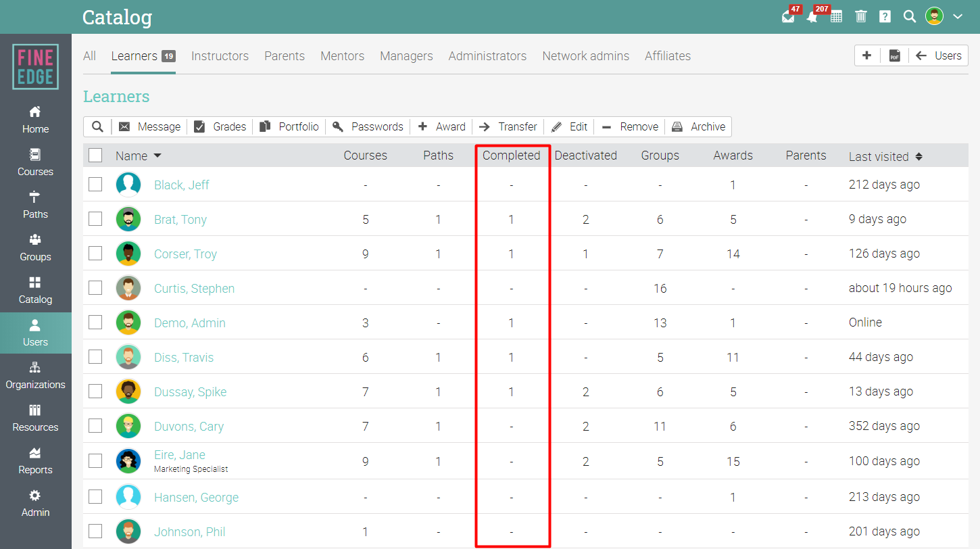Image resolution: width=980 pixels, height=549 pixels.
Task: Open Duvons, Cary's profile link
Action: 189,427
